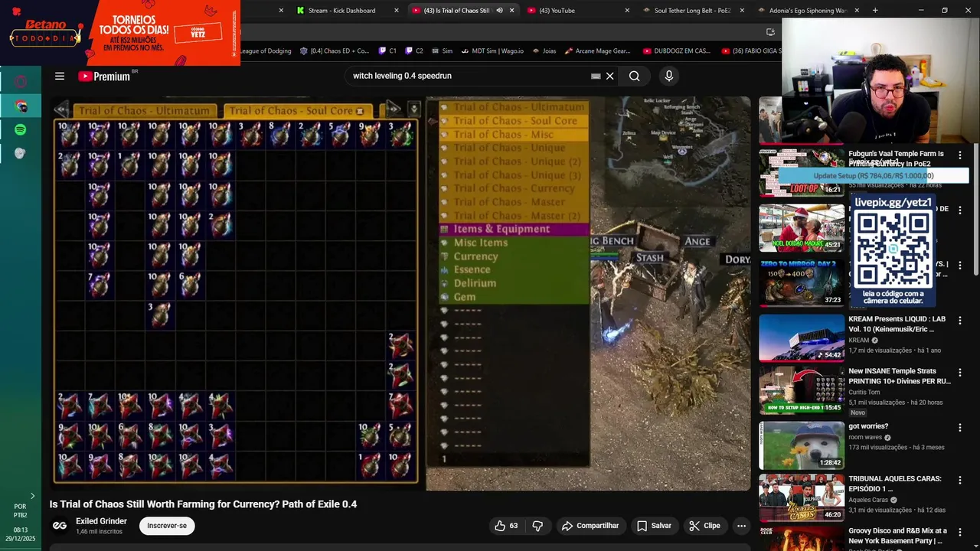Click the Inscrever-se subscribe button
Viewport: 980px width, 551px height.
(167, 526)
